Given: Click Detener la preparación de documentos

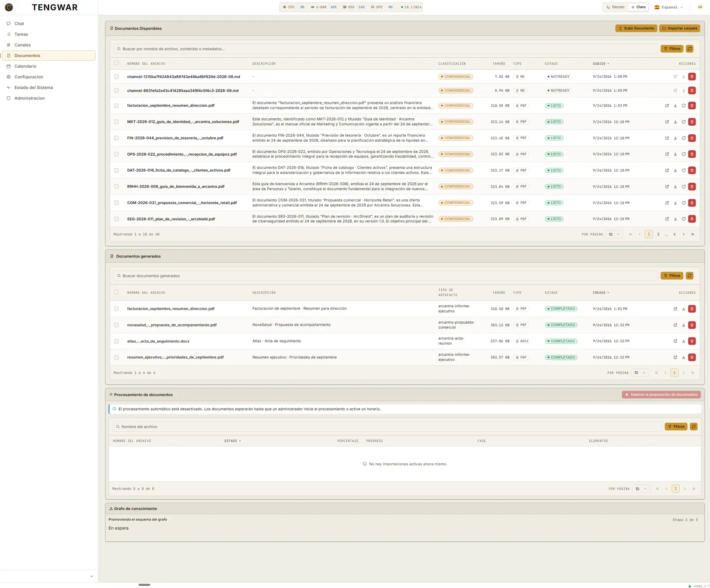Looking at the screenshot, I should tap(661, 395).
